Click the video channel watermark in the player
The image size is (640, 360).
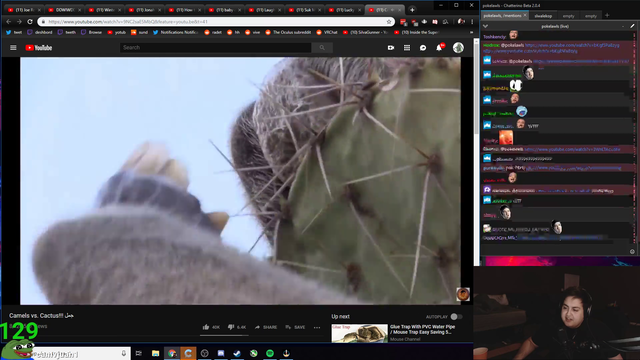pos(462,294)
